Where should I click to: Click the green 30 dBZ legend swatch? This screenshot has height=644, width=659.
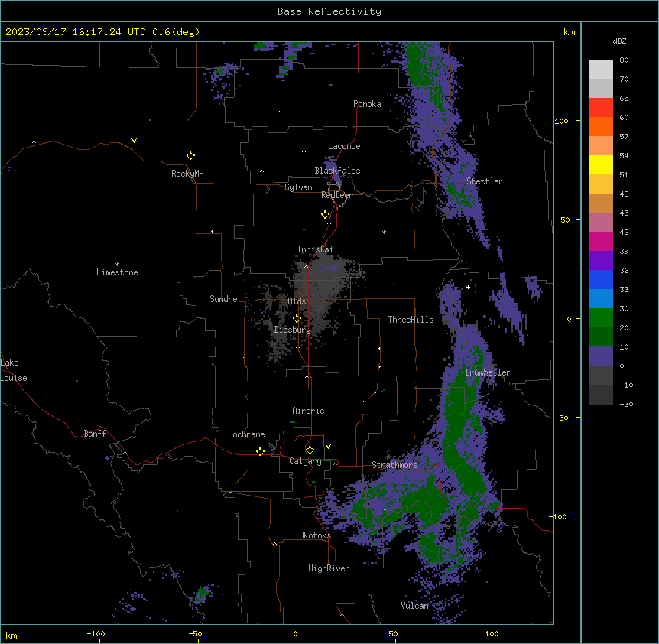[x=601, y=318]
